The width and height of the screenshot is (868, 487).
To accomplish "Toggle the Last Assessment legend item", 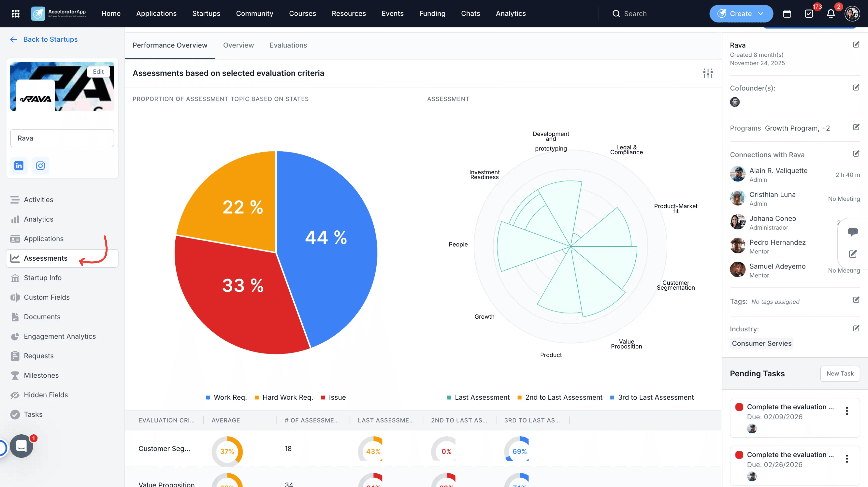I will click(478, 397).
